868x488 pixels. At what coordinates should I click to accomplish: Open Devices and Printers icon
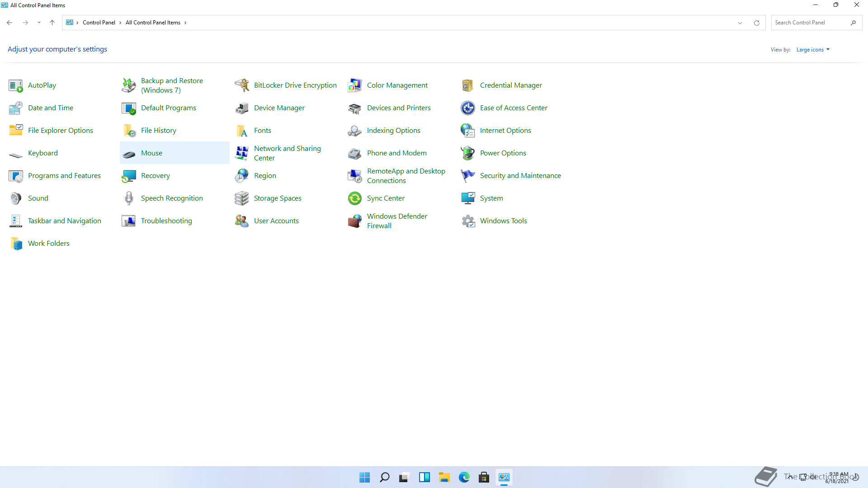[355, 108]
